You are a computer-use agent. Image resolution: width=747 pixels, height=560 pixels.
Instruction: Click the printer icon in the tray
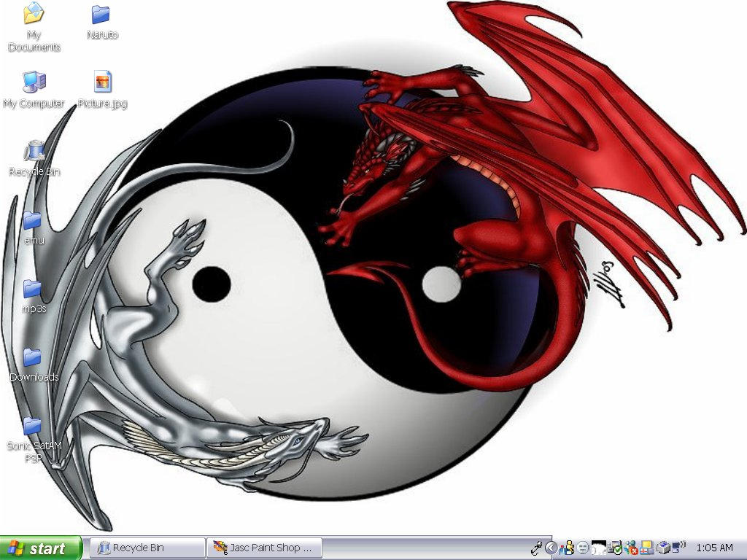(664, 548)
